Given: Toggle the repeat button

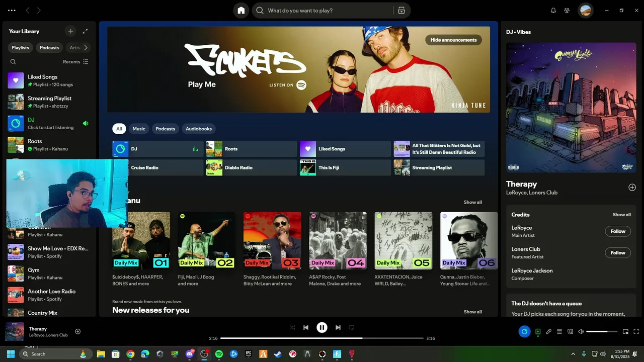Looking at the screenshot, I should [x=352, y=327].
